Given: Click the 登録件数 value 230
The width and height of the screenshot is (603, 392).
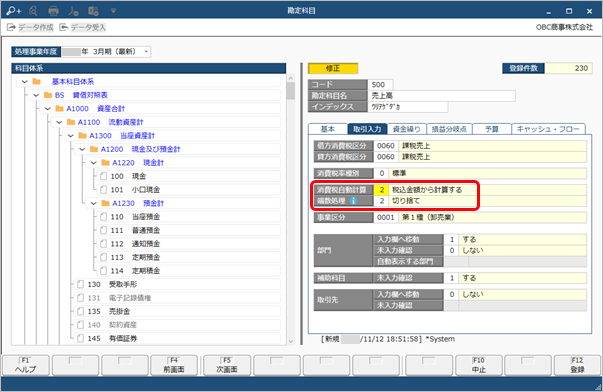Looking at the screenshot, I should pos(569,68).
